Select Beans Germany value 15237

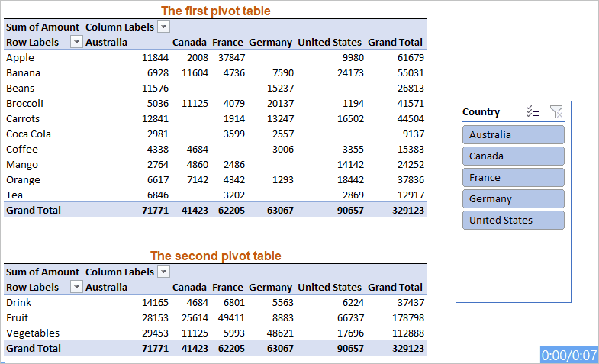coord(280,89)
